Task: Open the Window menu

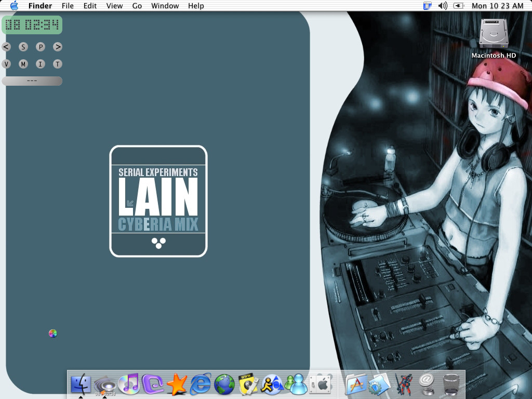Action: [x=165, y=6]
